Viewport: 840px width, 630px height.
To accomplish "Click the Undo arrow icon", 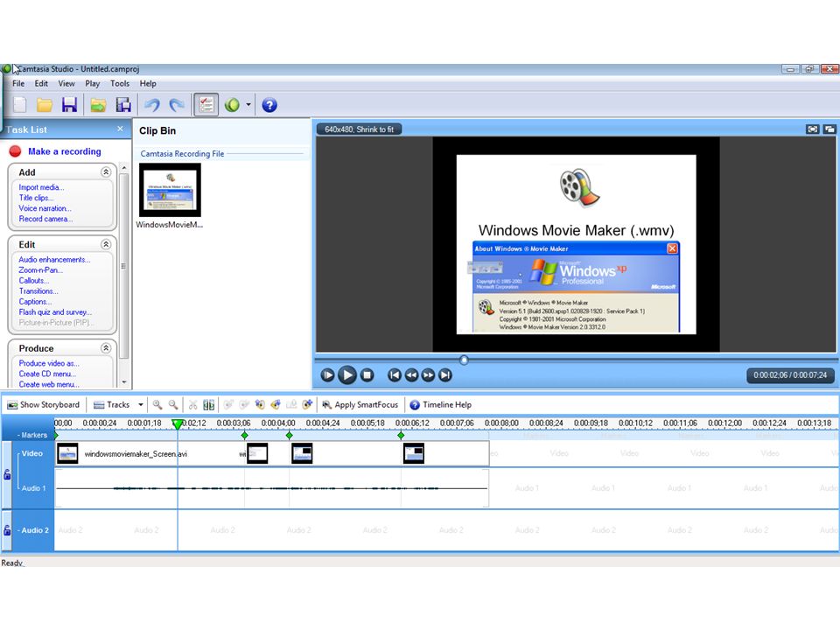I will click(x=152, y=105).
